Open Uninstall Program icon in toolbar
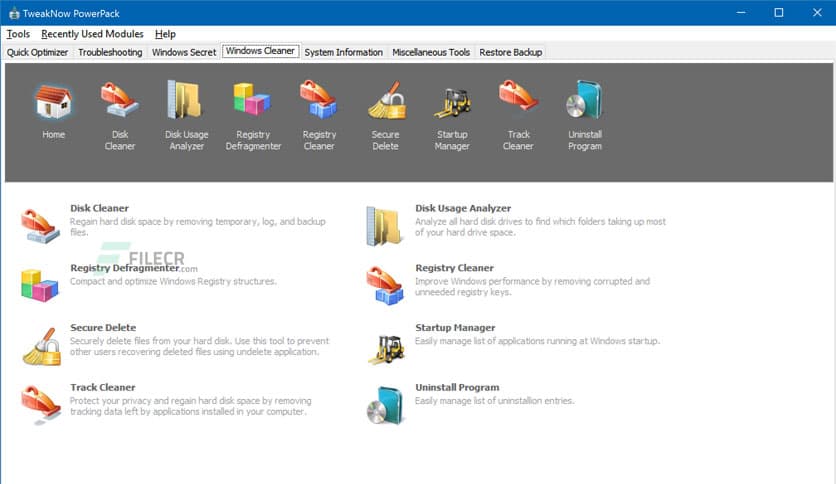The image size is (836, 484). 584,100
